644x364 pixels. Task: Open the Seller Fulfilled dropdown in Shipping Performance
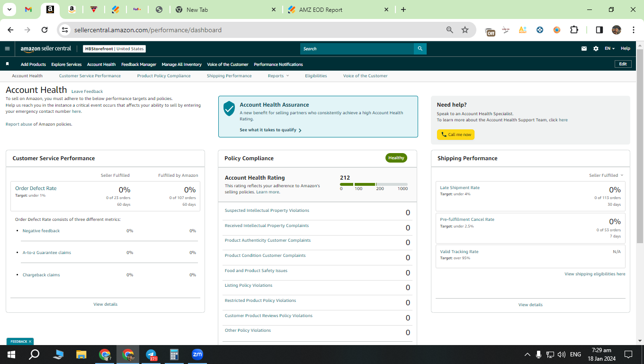pos(606,175)
